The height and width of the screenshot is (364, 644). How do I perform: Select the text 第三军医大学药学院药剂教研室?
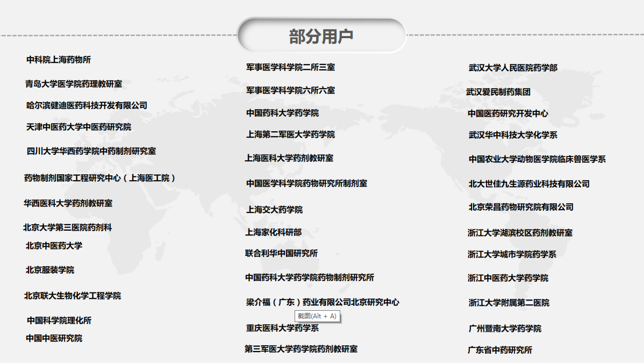click(301, 349)
